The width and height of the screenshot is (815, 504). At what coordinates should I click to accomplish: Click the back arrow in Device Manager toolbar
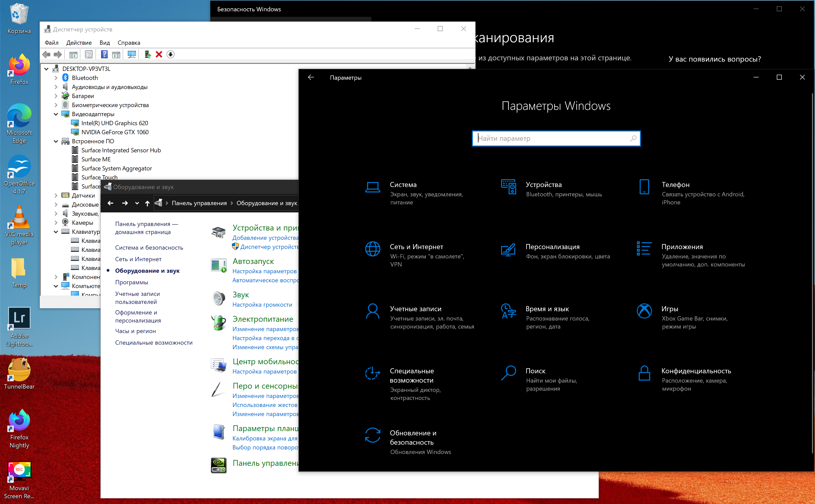pos(46,54)
